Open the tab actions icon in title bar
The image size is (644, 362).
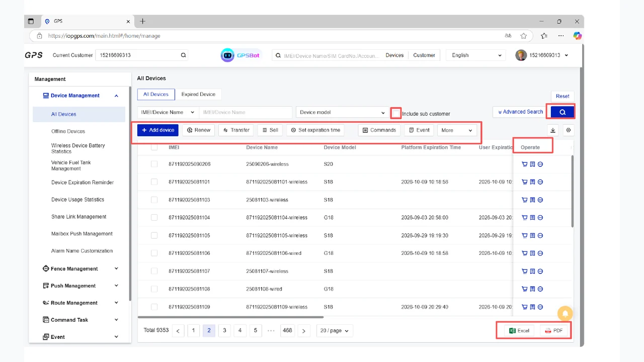click(31, 22)
